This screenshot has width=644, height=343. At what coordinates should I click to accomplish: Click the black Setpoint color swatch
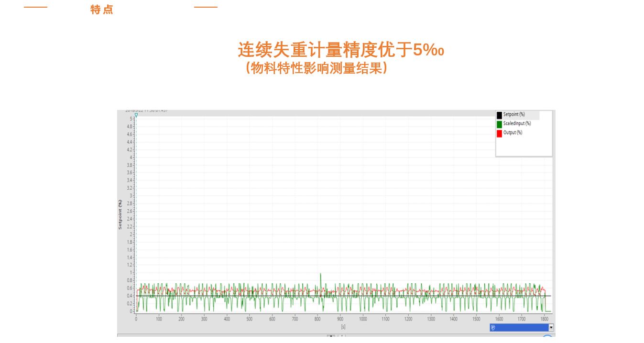tap(499, 115)
